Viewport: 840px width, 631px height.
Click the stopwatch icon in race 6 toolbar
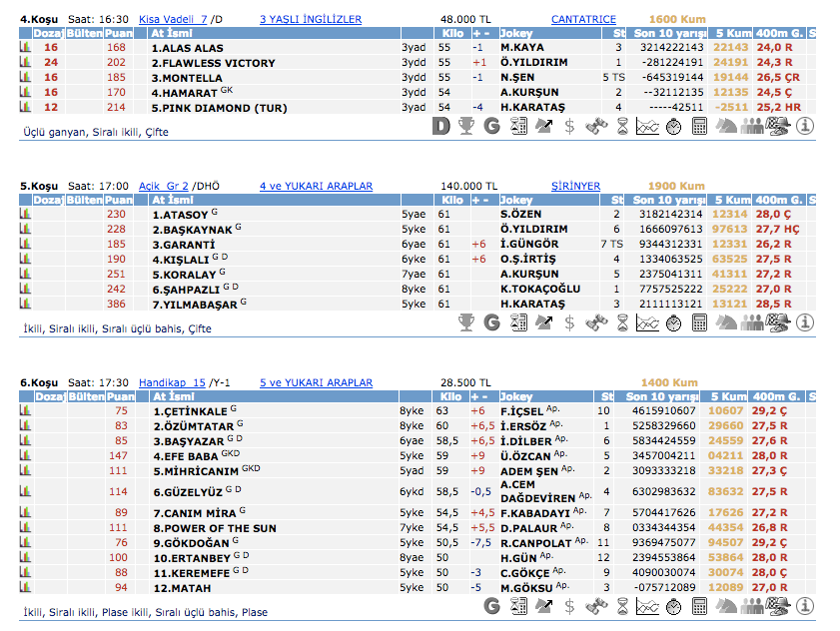click(673, 607)
